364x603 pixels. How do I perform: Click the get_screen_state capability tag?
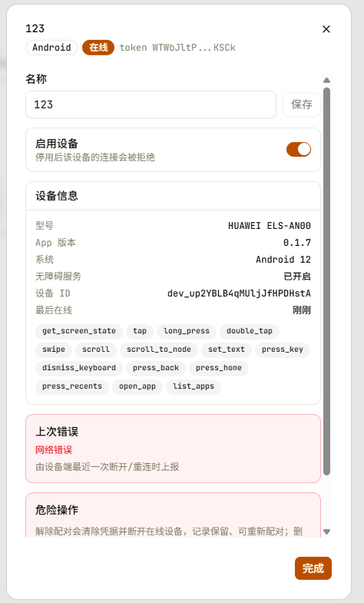[79, 331]
